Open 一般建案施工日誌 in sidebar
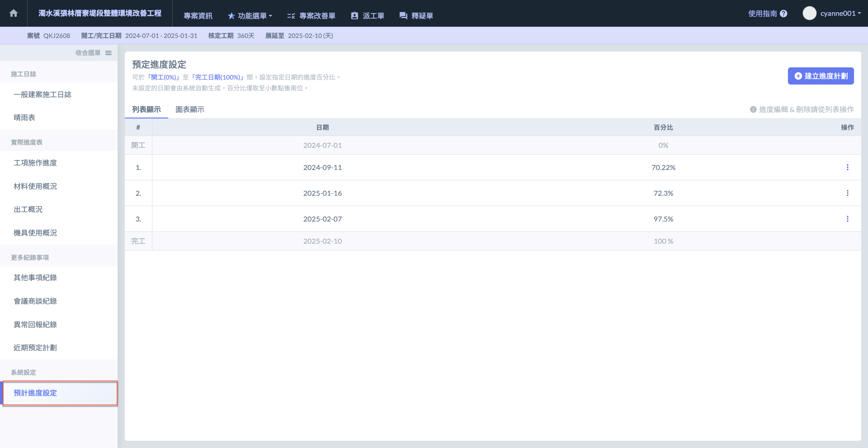 (43, 94)
